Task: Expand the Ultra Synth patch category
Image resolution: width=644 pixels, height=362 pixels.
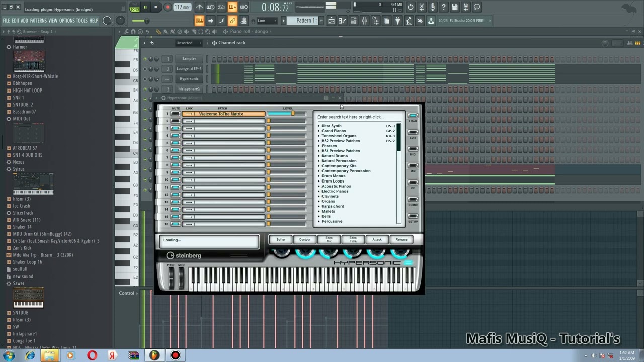Action: pos(319,126)
